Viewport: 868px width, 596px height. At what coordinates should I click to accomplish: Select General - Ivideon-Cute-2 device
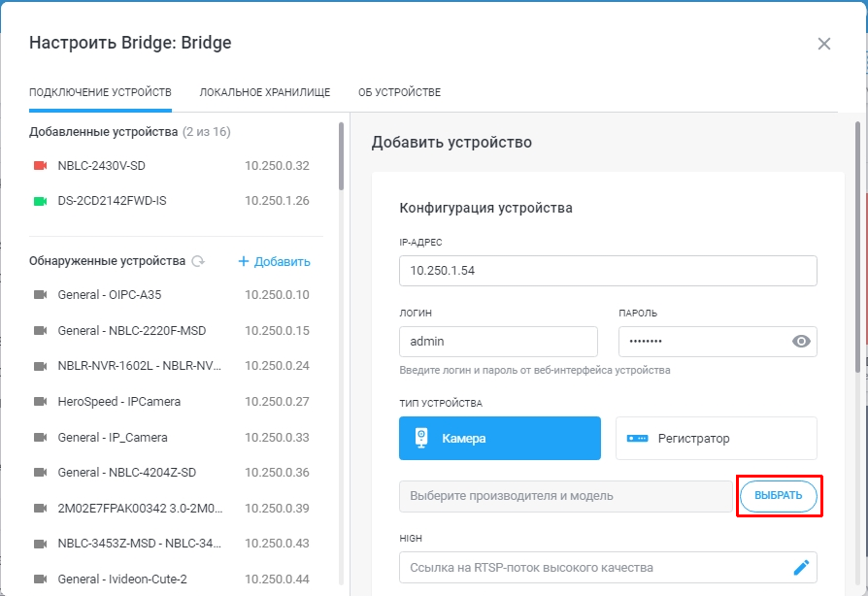[172, 579]
